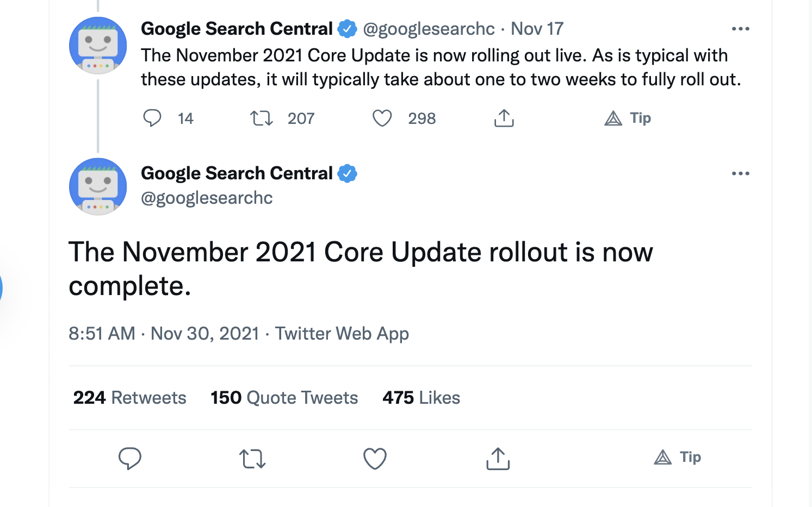Image resolution: width=812 pixels, height=507 pixels.
Task: Click the verified badge next to Google Search Central
Action: [348, 28]
